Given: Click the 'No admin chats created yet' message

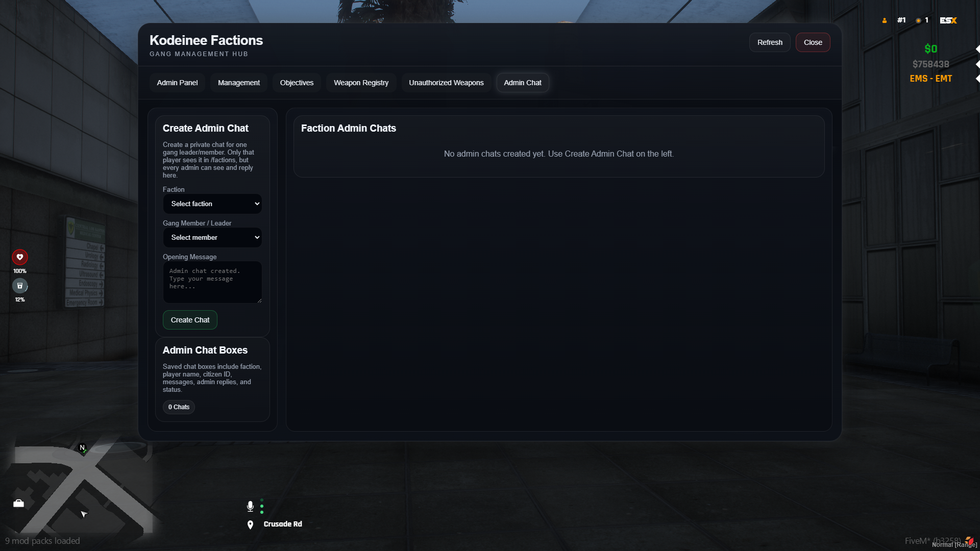Looking at the screenshot, I should pyautogui.click(x=559, y=154).
